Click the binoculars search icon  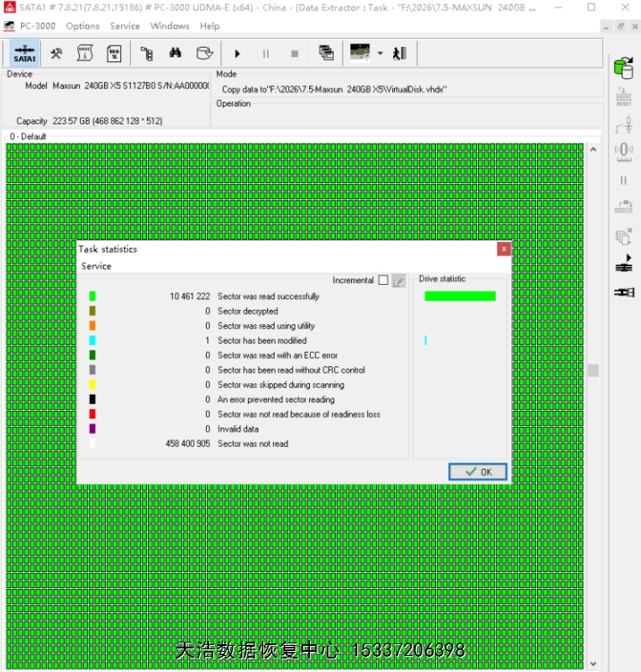[x=175, y=53]
